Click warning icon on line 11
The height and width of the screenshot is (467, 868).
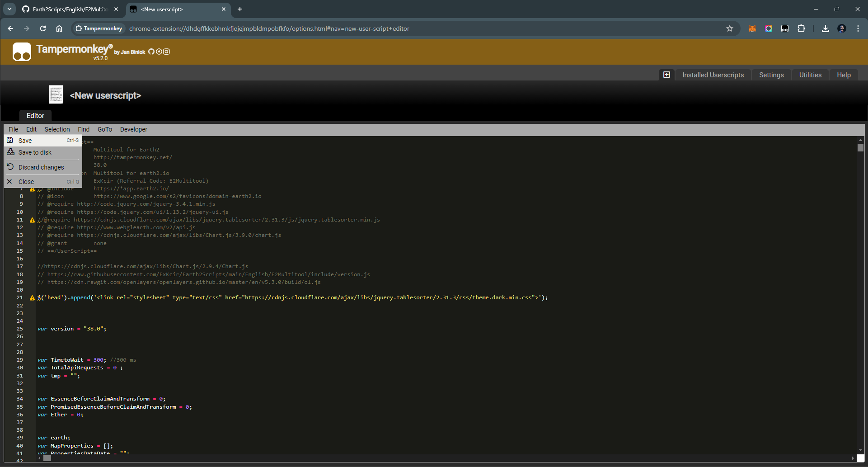(32, 220)
